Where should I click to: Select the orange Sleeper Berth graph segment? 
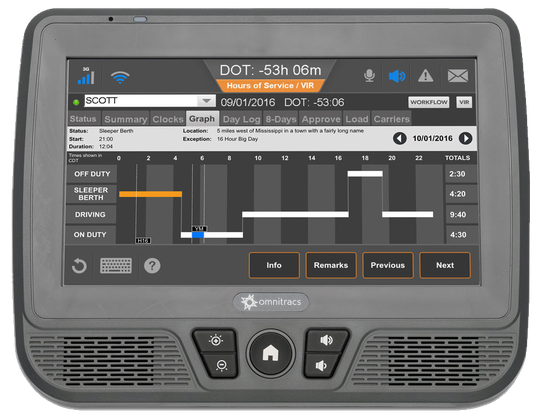pos(150,194)
